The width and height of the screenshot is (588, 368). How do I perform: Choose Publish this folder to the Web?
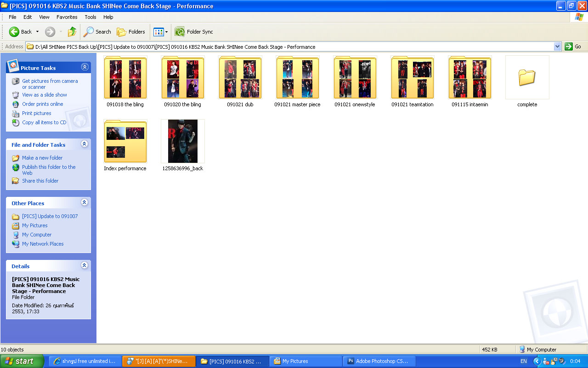tap(49, 170)
